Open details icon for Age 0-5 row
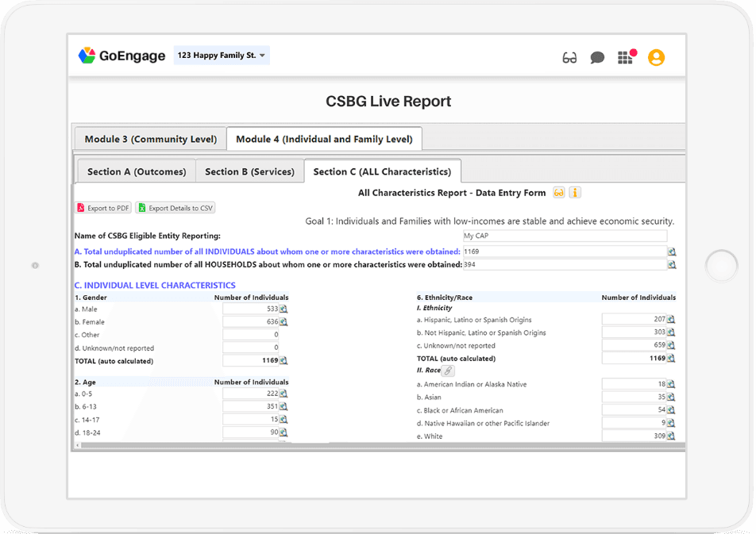The height and width of the screenshot is (534, 756). [283, 394]
